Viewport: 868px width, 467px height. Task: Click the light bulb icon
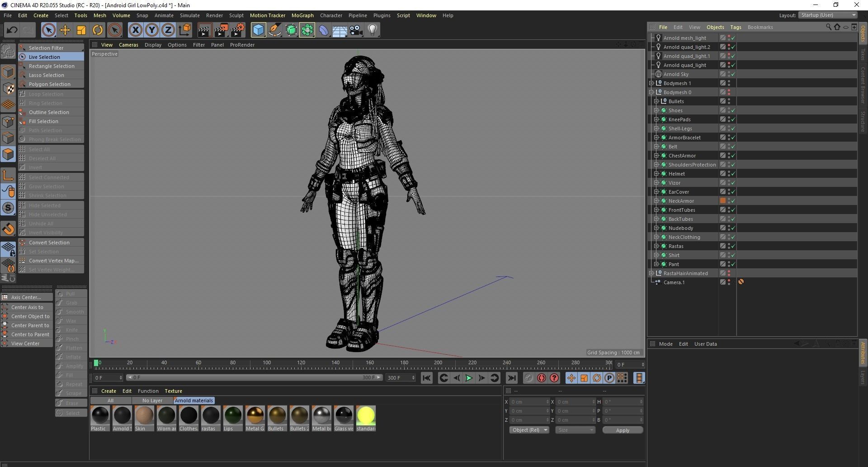[373, 30]
